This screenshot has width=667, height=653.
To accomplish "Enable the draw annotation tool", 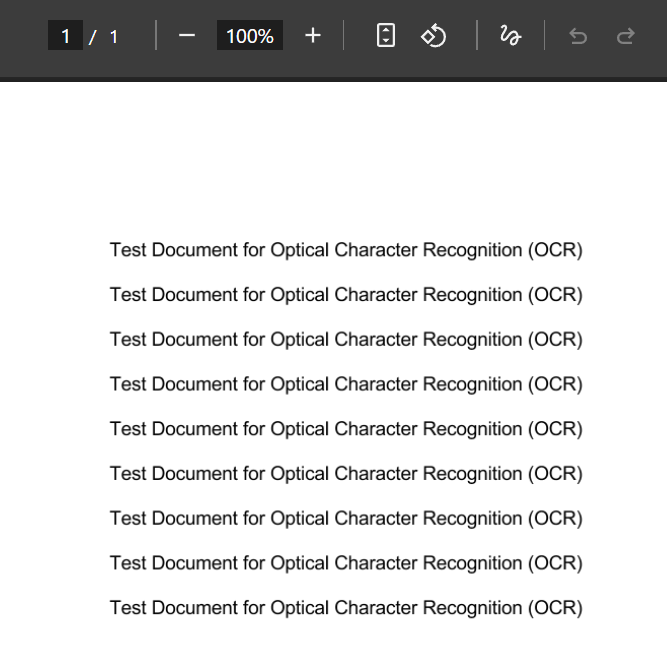I will click(510, 36).
